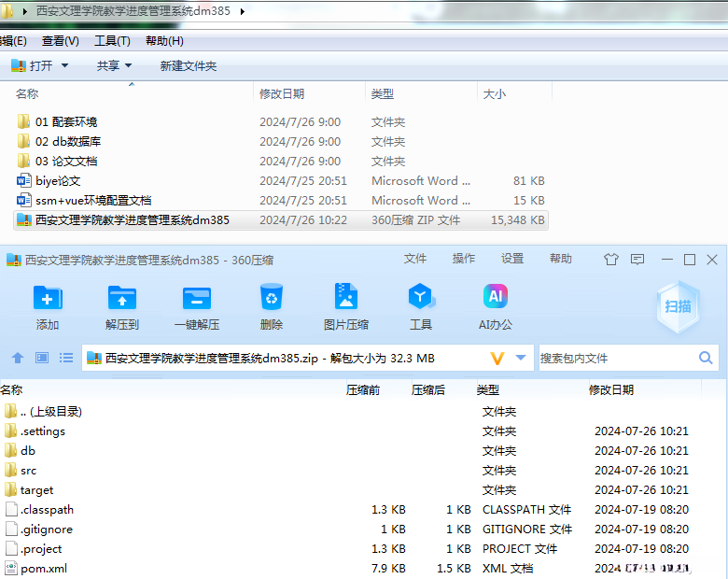Image resolution: width=728 pixels, height=579 pixels.
Task: Click the 360压缩 app icon in title bar
Action: (14, 260)
